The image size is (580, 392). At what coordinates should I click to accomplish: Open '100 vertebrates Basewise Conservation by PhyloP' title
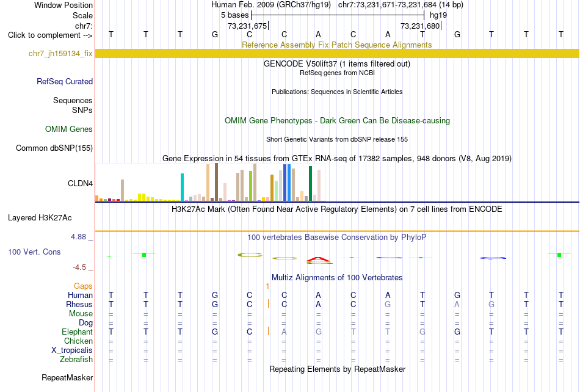pos(336,238)
